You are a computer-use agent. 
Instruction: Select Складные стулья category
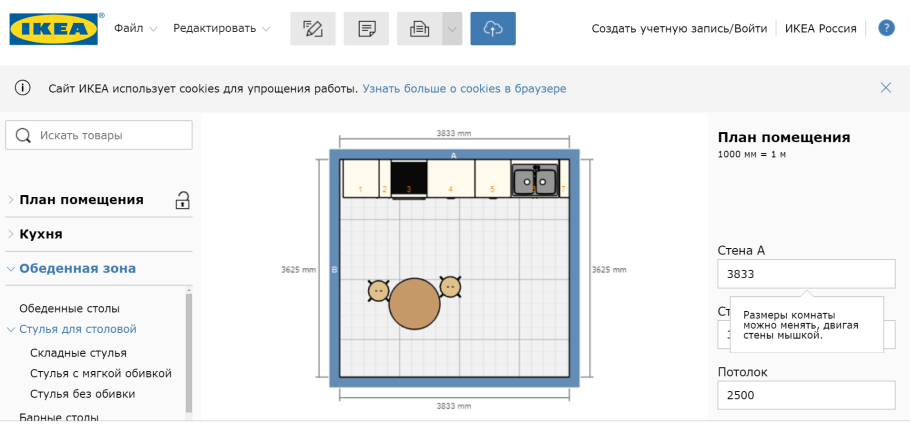point(79,352)
